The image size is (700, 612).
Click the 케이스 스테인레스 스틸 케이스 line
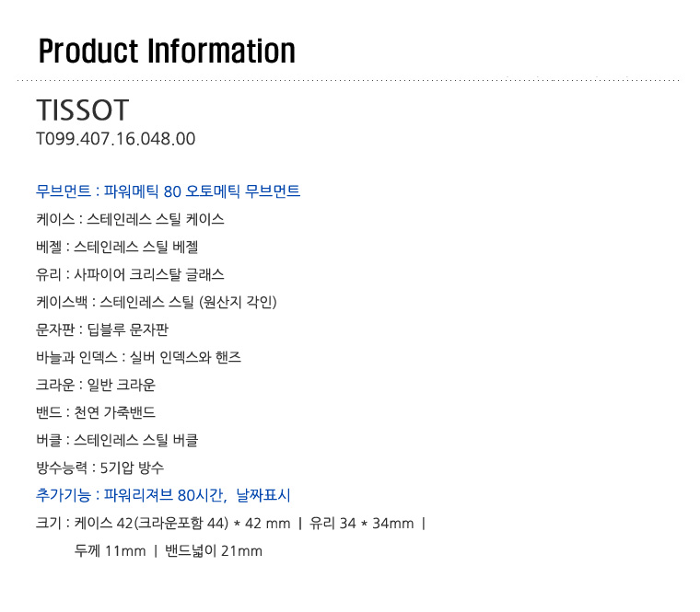pyautogui.click(x=130, y=219)
